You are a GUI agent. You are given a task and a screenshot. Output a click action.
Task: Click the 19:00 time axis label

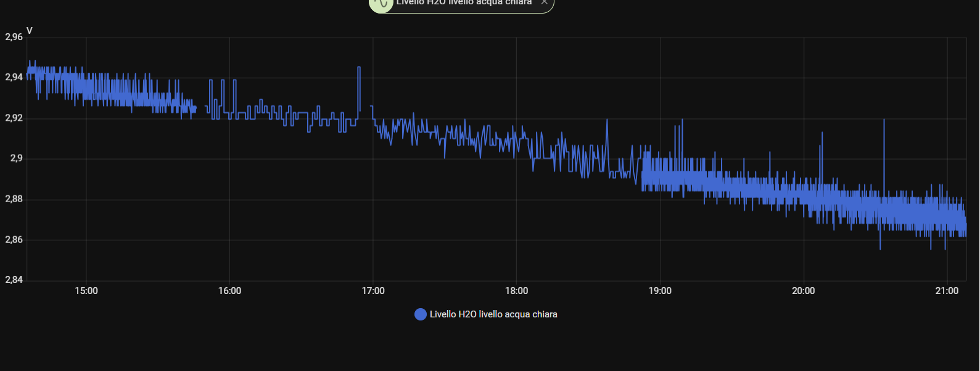point(660,291)
